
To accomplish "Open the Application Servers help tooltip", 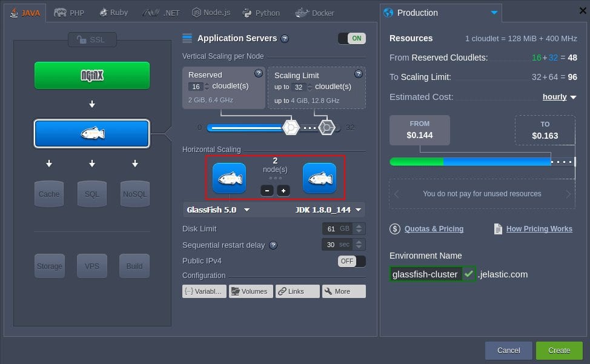I will point(285,39).
